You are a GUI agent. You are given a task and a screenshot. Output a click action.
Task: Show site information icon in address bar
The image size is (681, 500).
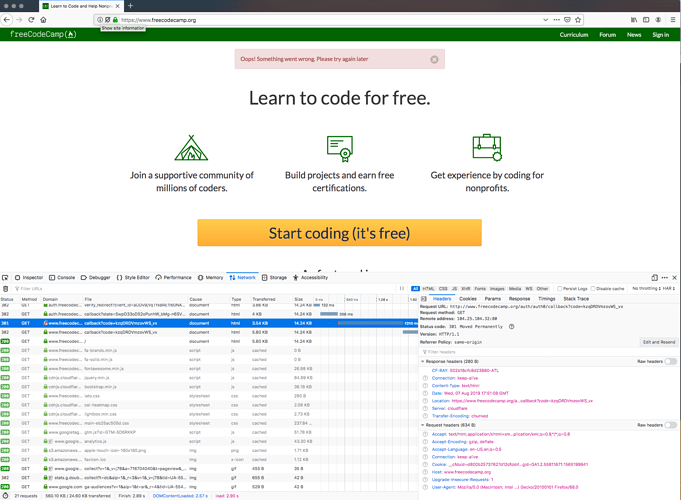100,20
